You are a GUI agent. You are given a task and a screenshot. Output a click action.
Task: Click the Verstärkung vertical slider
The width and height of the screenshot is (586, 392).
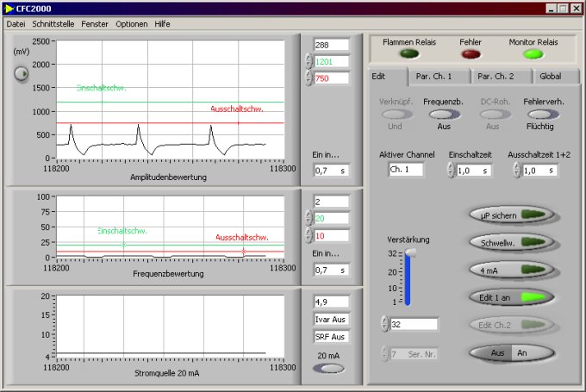point(408,277)
